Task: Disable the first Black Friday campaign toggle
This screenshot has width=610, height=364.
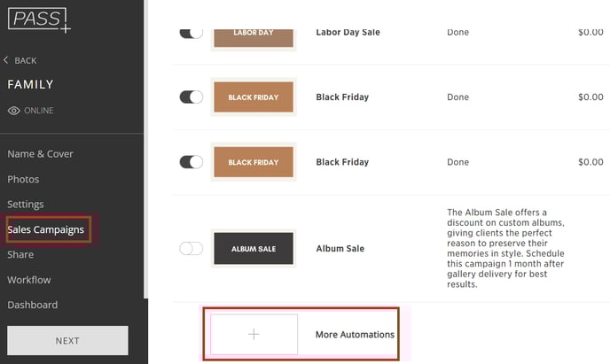Action: [x=191, y=97]
